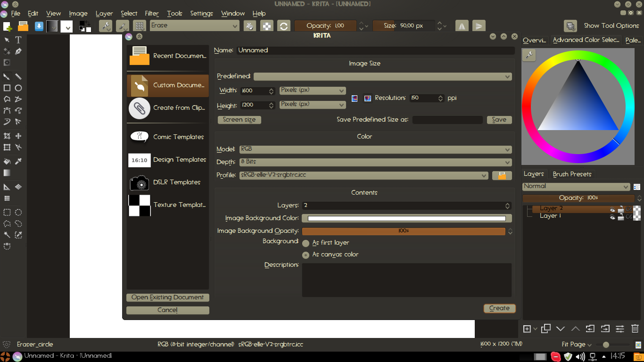Open the Filter menu
The width and height of the screenshot is (644, 362).
(152, 13)
